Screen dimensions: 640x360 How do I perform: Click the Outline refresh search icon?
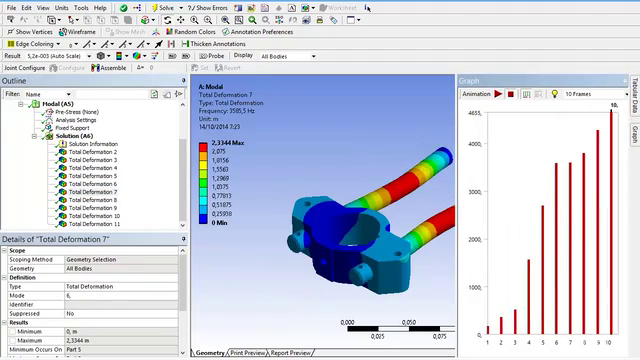coord(154,94)
